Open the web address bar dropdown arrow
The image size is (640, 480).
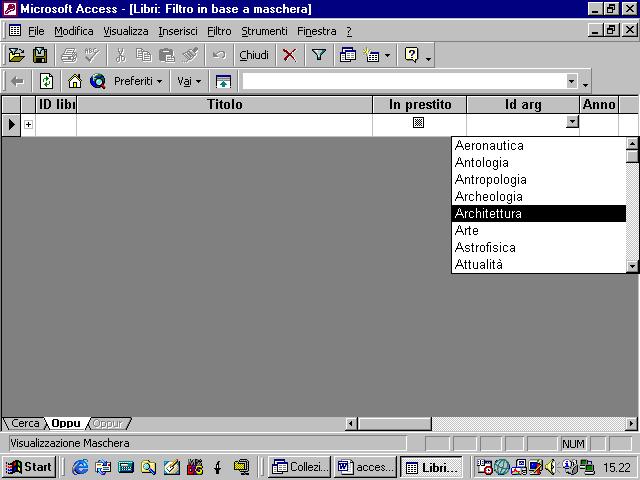(571, 81)
